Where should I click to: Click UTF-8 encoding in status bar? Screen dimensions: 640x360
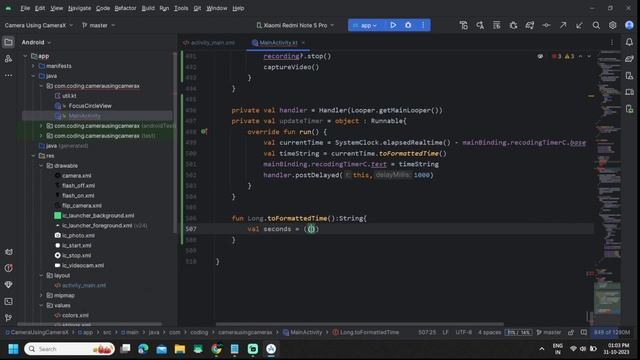coord(463,332)
